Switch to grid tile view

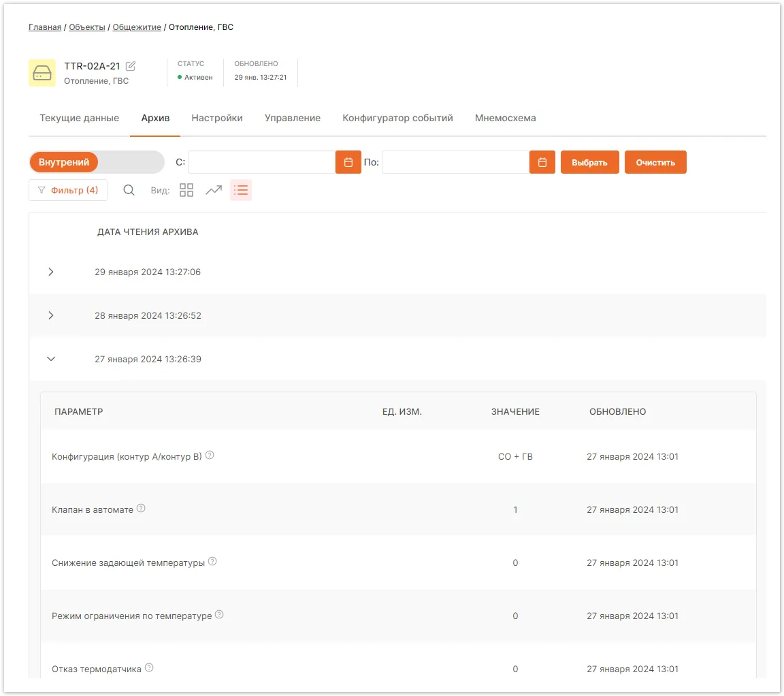coord(186,190)
